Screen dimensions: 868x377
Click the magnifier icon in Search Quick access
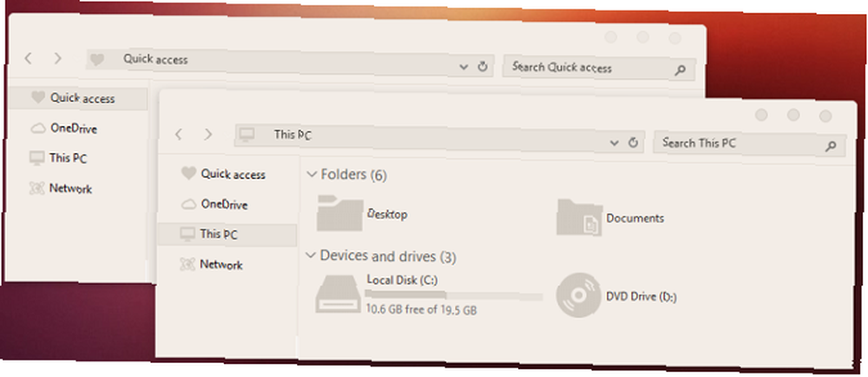pyautogui.click(x=681, y=70)
